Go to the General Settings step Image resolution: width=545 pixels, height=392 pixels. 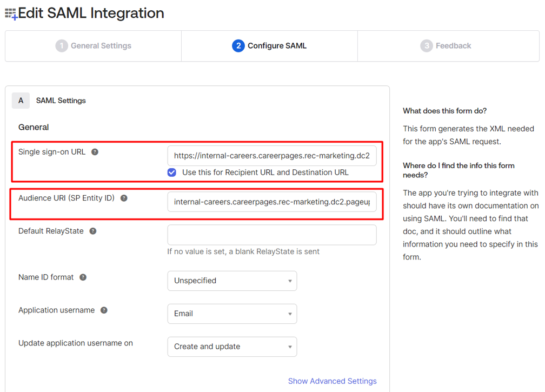101,46
